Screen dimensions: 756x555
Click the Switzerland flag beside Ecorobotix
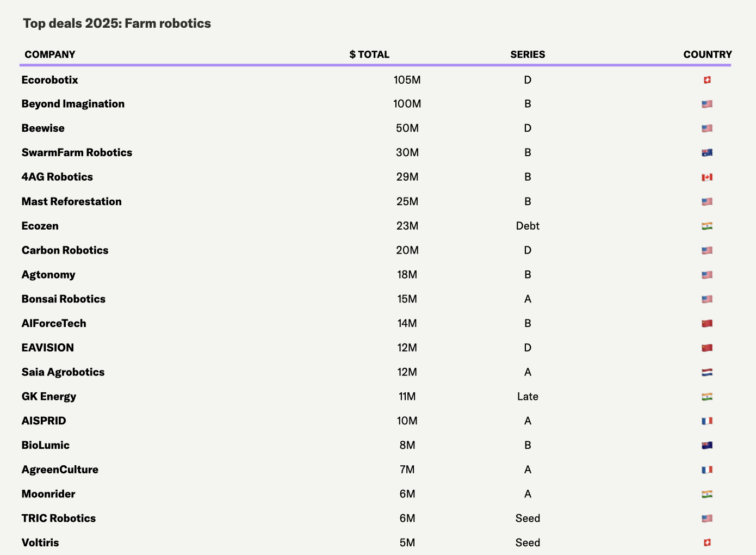[x=707, y=80]
